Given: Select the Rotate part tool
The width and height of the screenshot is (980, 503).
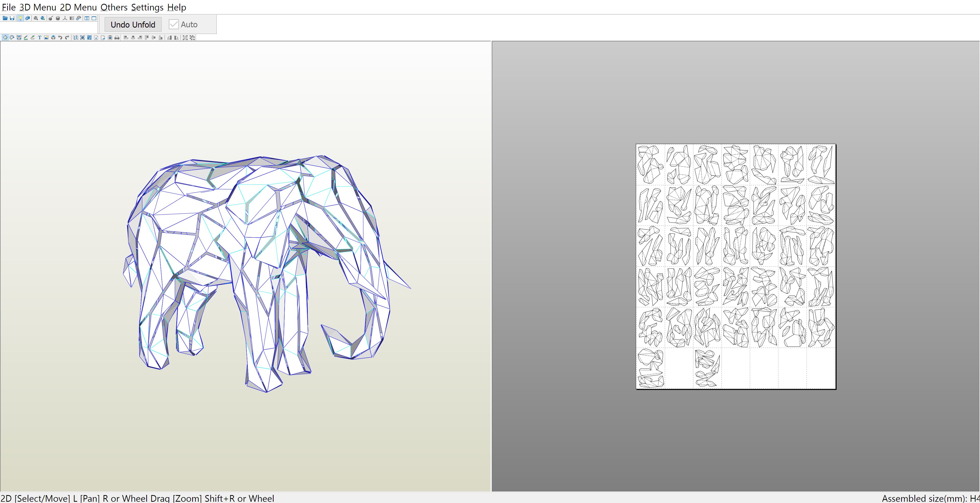Looking at the screenshot, I should coord(12,38).
